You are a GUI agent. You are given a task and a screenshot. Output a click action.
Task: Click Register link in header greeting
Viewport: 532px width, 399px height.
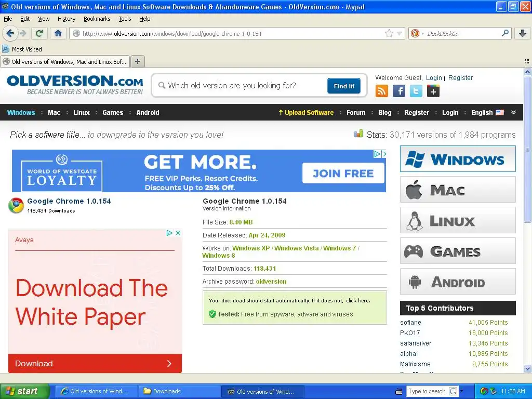click(460, 78)
